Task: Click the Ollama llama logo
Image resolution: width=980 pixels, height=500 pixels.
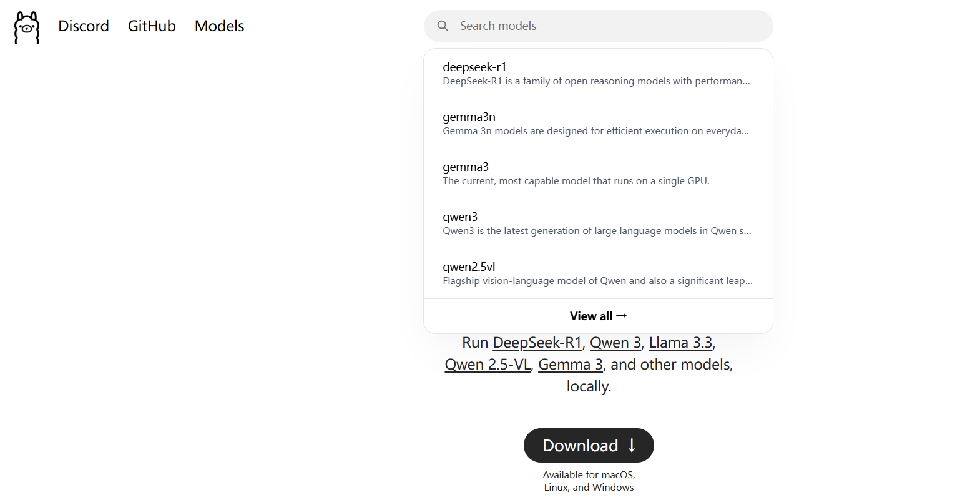Action: point(27,27)
